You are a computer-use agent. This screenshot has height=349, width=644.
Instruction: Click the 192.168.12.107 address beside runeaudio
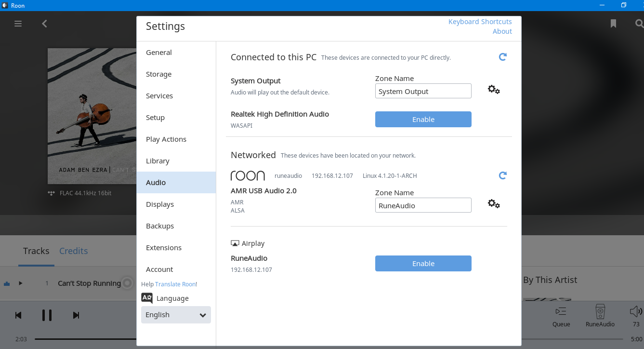(332, 176)
